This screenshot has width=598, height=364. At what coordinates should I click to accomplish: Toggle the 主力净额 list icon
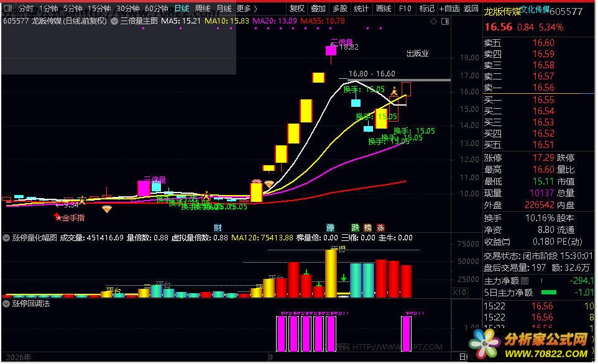click(x=525, y=281)
